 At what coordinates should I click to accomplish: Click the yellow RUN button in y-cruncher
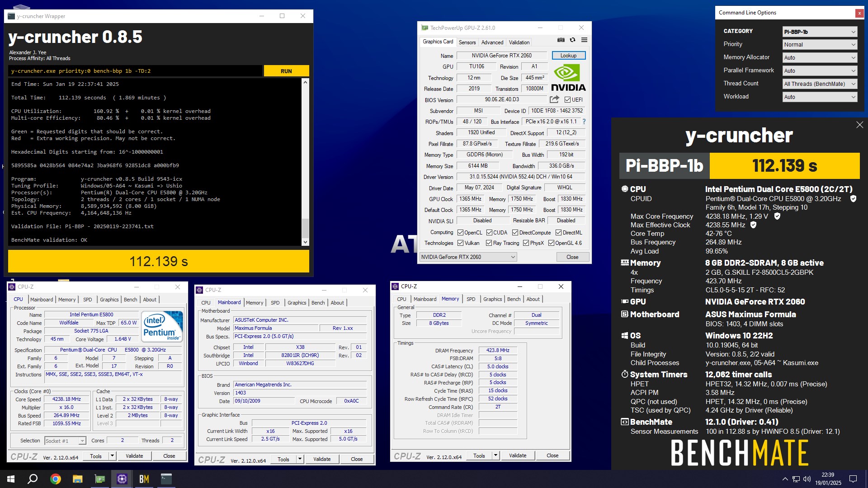click(286, 71)
